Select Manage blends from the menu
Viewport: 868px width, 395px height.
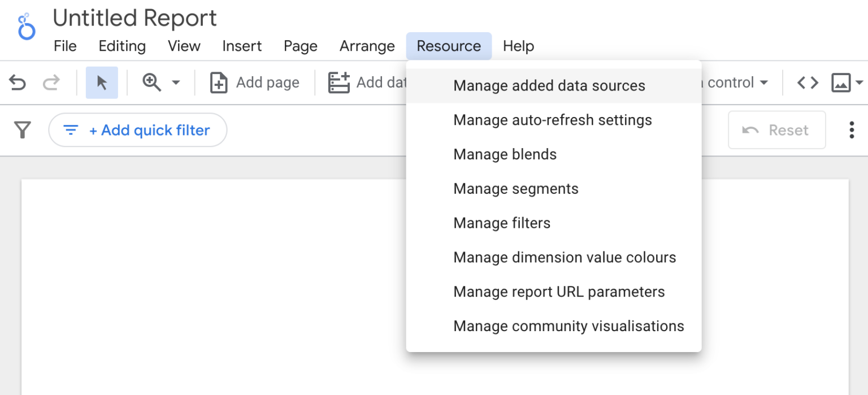[505, 154]
